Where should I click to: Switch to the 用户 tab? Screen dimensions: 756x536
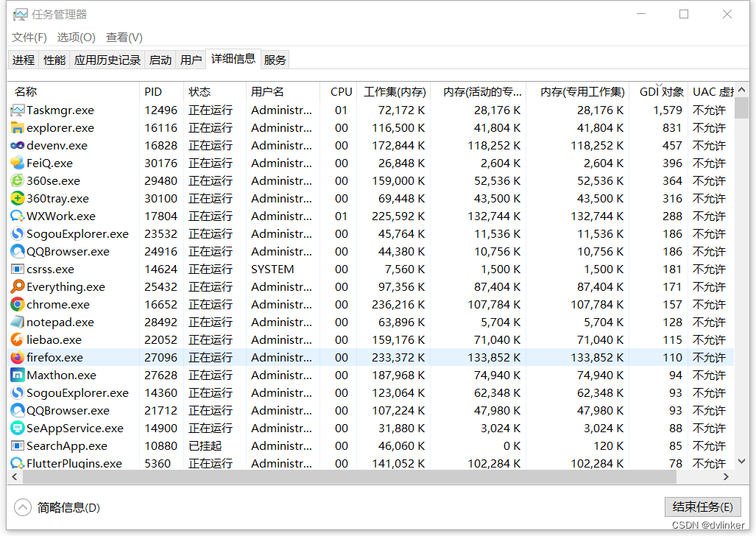[191, 60]
